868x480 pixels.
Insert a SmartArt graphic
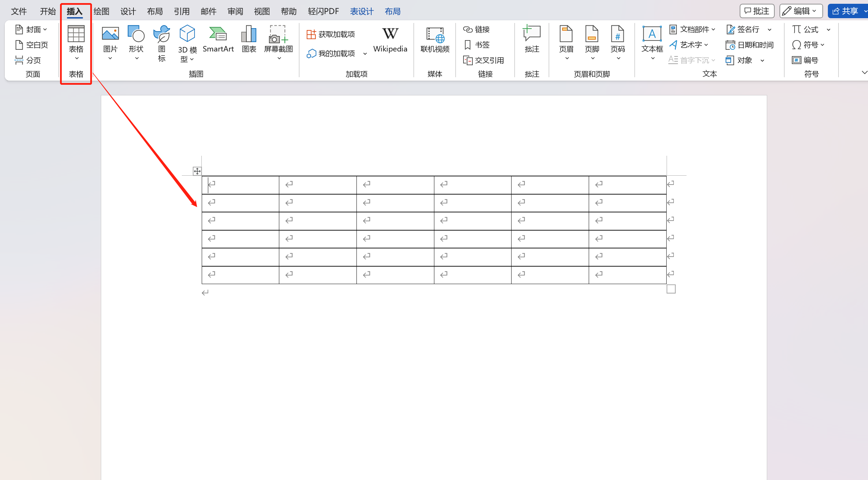tap(218, 39)
